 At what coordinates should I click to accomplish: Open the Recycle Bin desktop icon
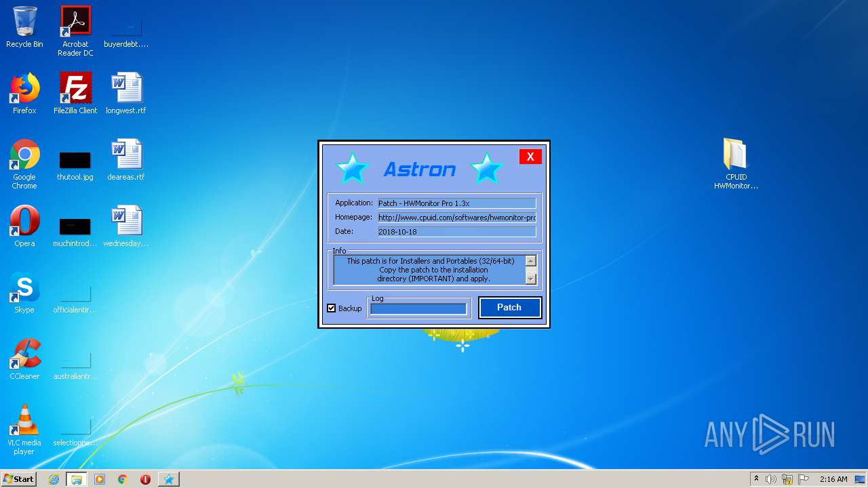24,27
